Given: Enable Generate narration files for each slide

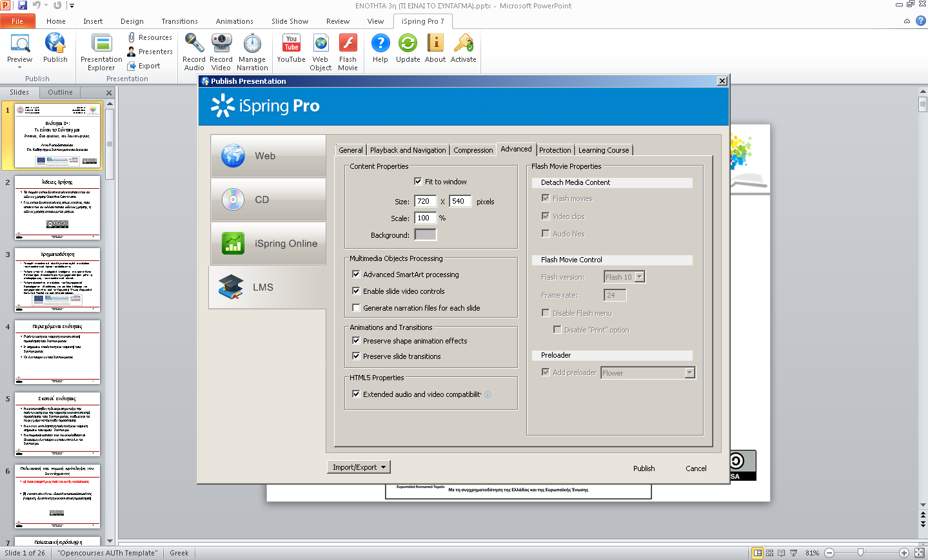Looking at the screenshot, I should 356,308.
